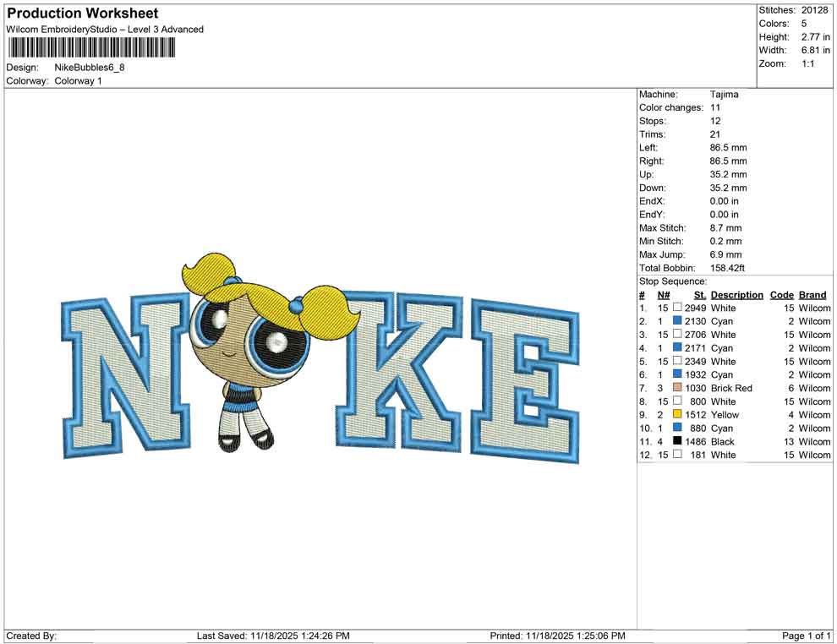Viewport: 837px width, 644px height.
Task: Click the white swatch for stop 12 (181 stitches)
Action: [x=677, y=454]
